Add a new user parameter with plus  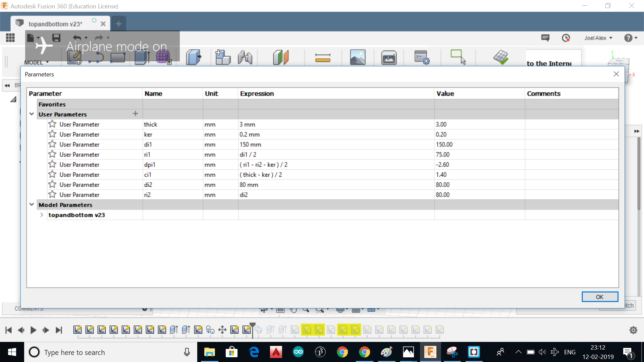point(136,114)
